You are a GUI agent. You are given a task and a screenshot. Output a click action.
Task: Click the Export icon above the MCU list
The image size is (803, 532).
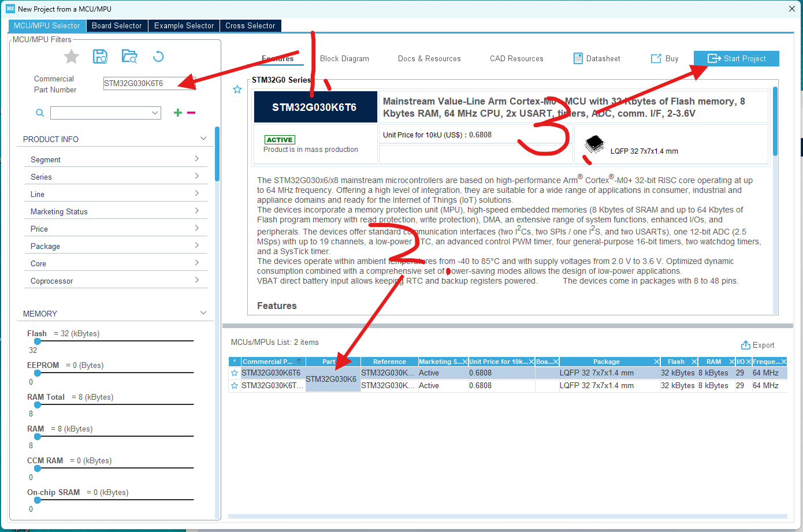click(746, 345)
